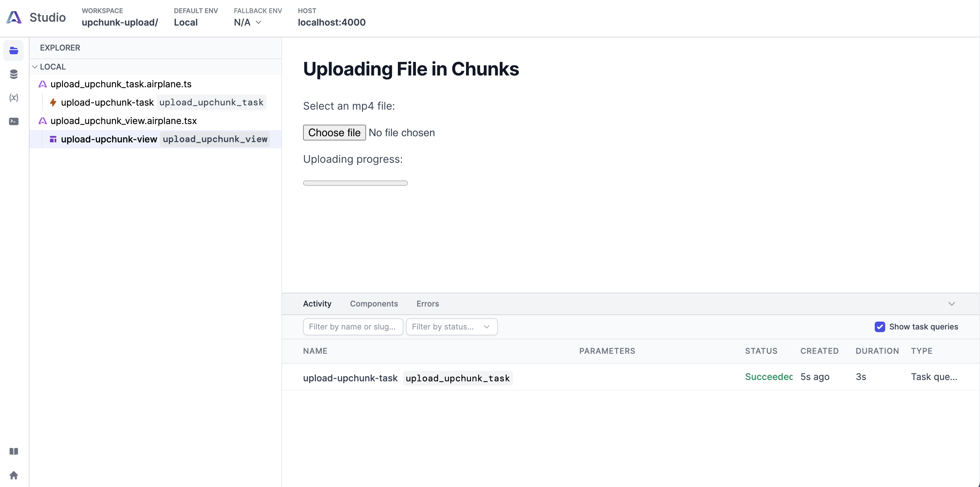Switch to the Components tab

374,304
